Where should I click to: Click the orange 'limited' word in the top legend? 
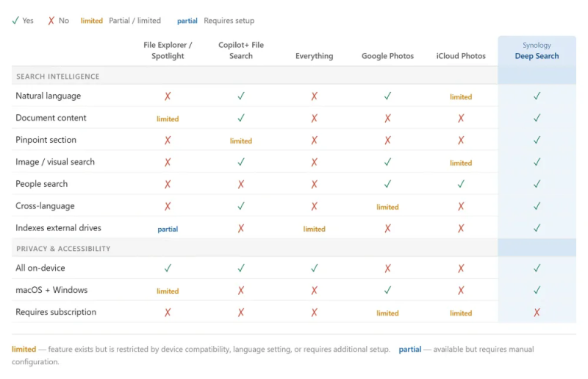point(92,21)
